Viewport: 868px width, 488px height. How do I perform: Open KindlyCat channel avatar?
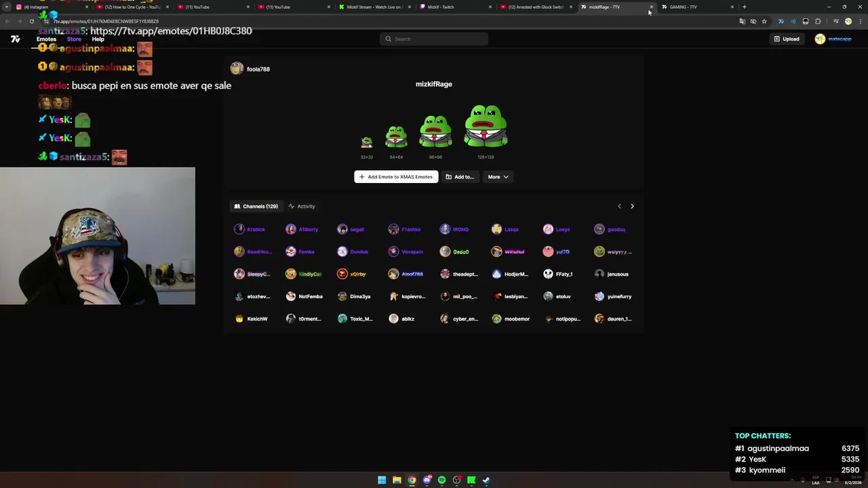[291, 274]
